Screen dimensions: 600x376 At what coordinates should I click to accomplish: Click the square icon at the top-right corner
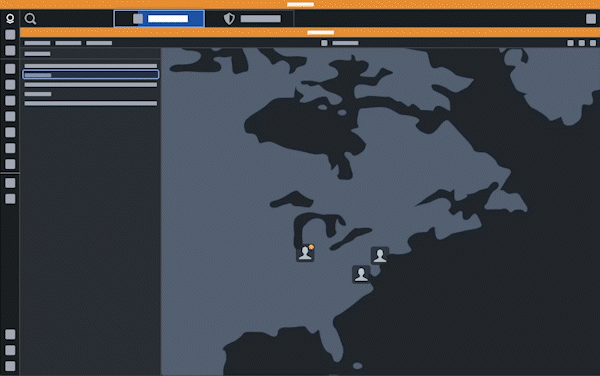(591, 19)
